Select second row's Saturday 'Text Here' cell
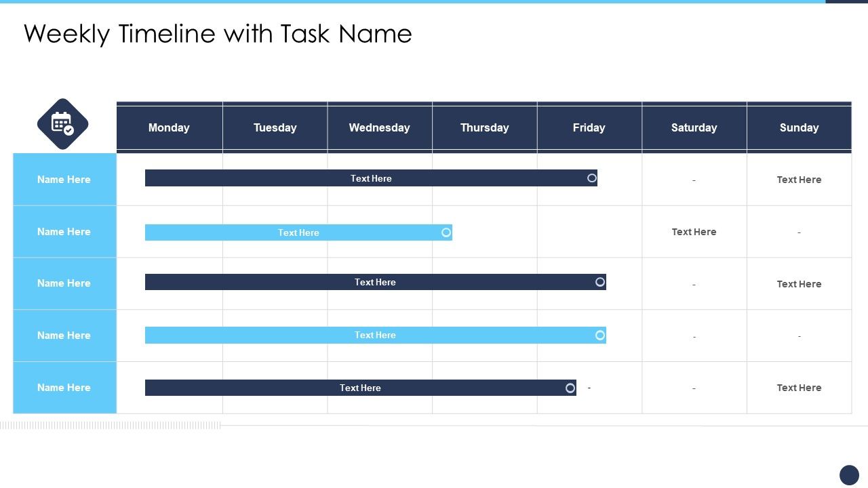868x488 pixels. [x=694, y=232]
